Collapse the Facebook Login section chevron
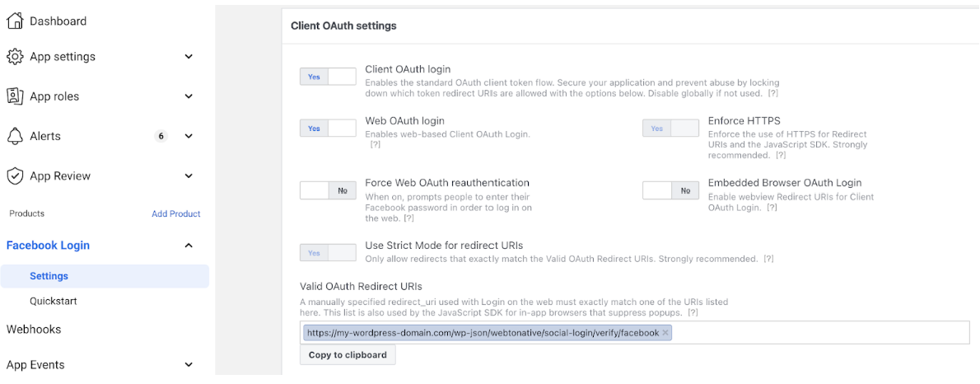This screenshot has width=980, height=384. click(189, 246)
